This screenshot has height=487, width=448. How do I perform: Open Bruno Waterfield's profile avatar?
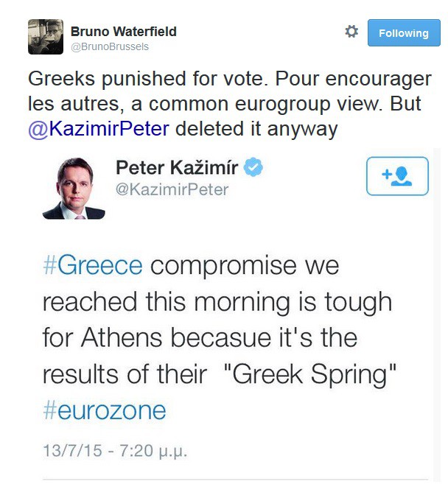(x=46, y=37)
